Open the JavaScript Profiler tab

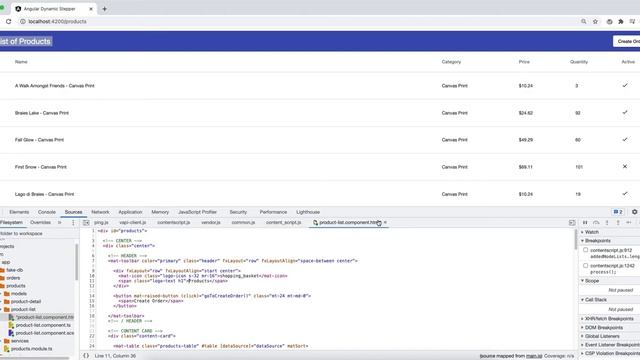click(x=198, y=212)
